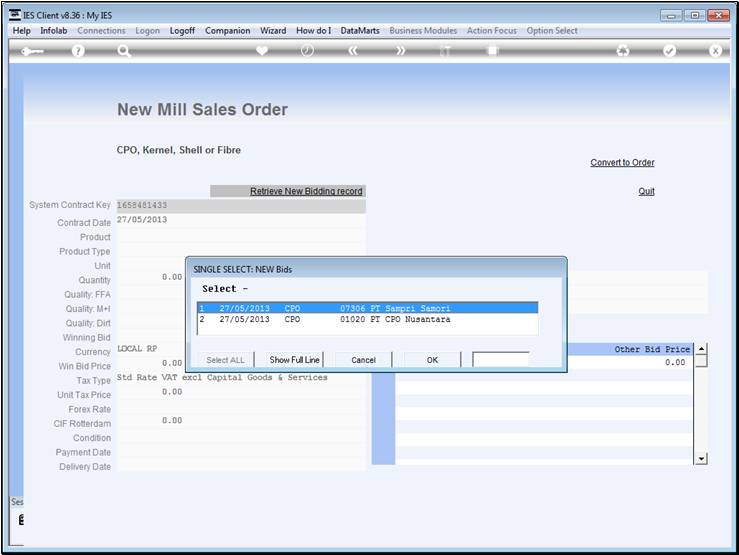
Task: Select bid 2 PT CPO Nusantara
Action: coord(368,319)
